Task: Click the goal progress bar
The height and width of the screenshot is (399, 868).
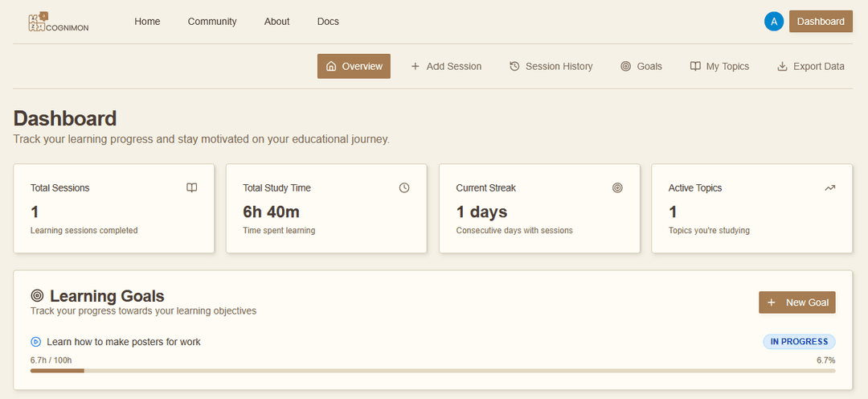Action: 432,371
